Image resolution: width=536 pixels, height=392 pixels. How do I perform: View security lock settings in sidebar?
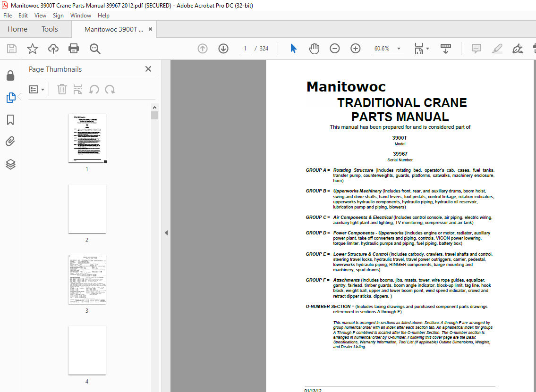tap(10, 75)
